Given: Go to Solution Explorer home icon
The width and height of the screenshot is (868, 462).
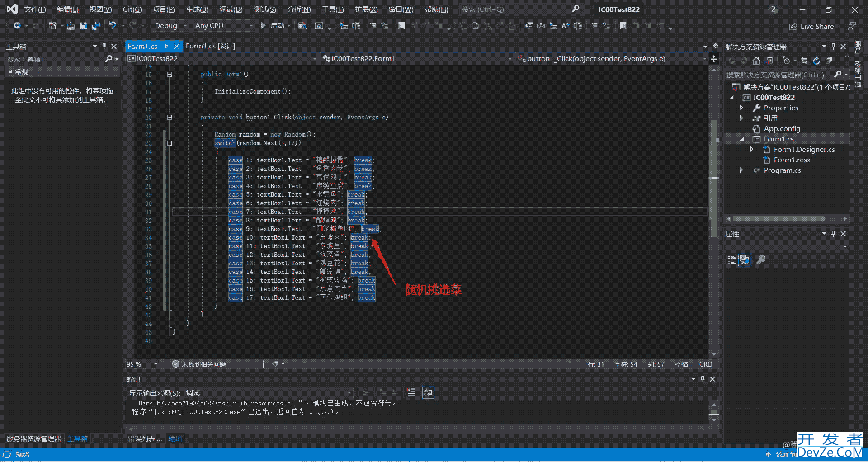Looking at the screenshot, I should (x=756, y=61).
